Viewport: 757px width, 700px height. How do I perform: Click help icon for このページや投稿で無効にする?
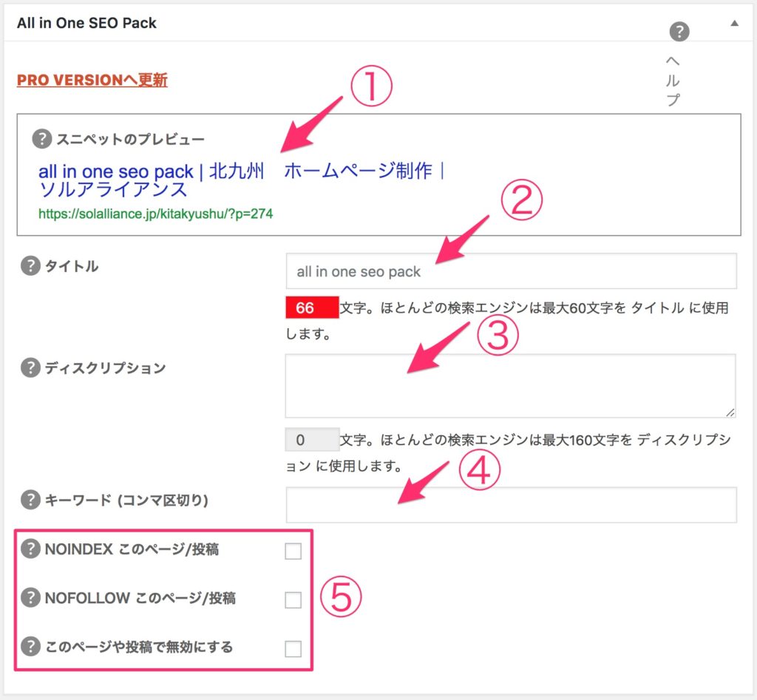tap(30, 647)
